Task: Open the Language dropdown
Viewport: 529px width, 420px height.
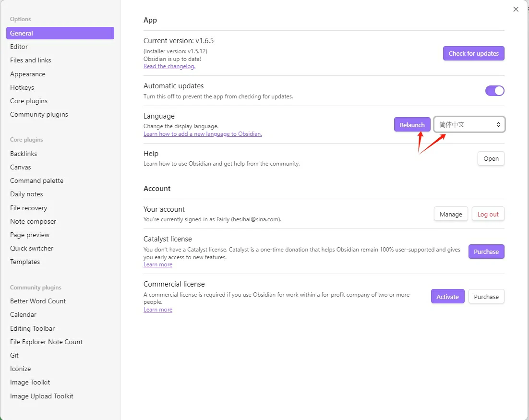Action: [x=469, y=124]
